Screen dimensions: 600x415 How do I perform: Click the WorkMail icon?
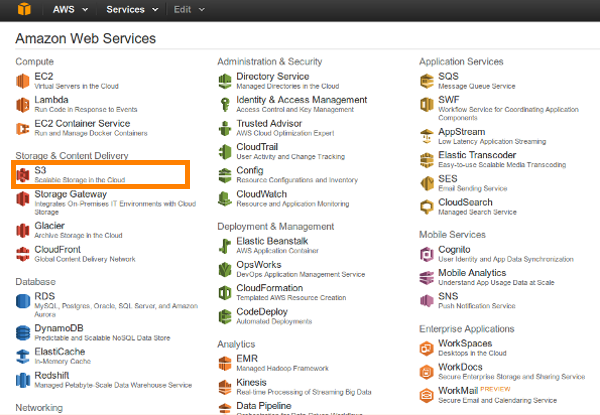coord(427,395)
